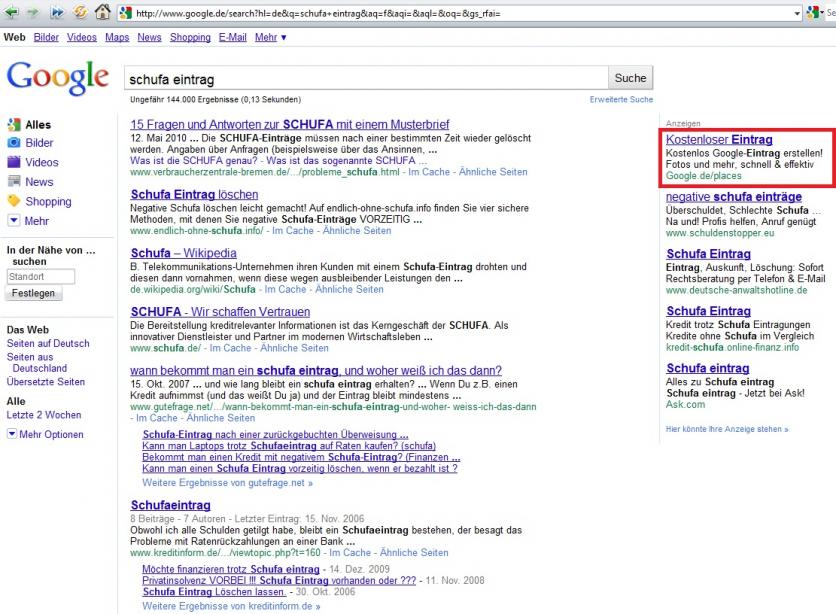The width and height of the screenshot is (836, 614).
Task: Open Privatinsolvenz VORBEI forum sublink
Action: pos(279,580)
